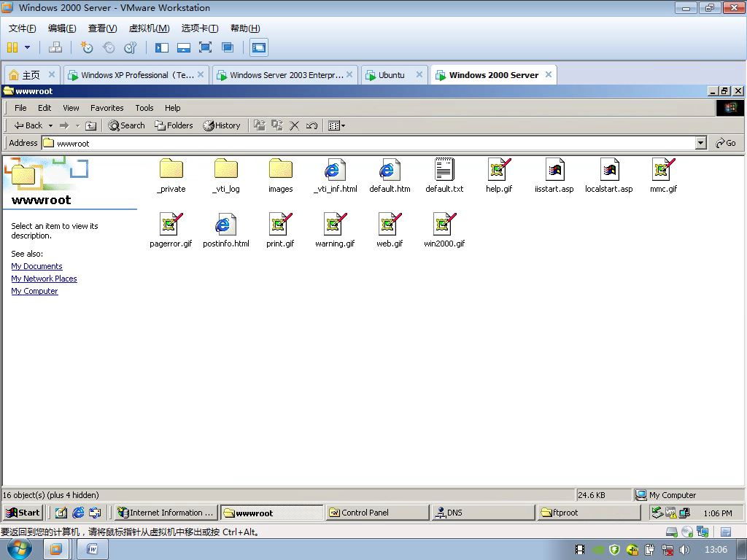The image size is (747, 560).
Task: Open the Explorer File menu
Action: 20,108
